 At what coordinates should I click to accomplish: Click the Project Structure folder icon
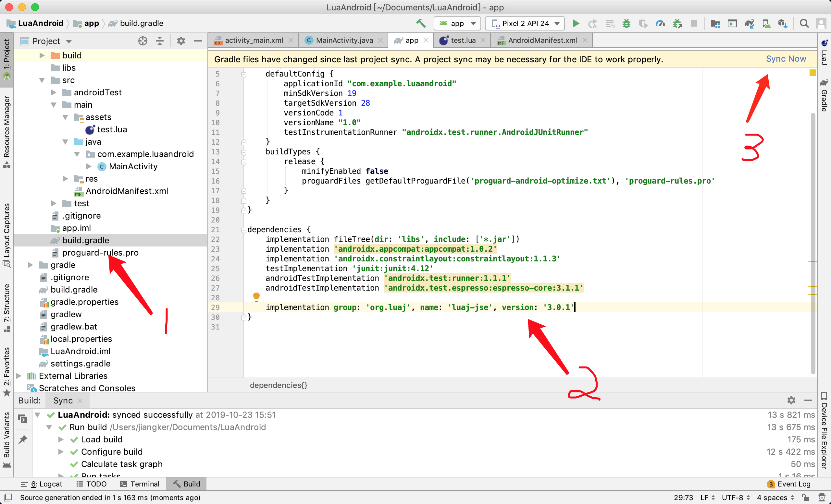715,23
